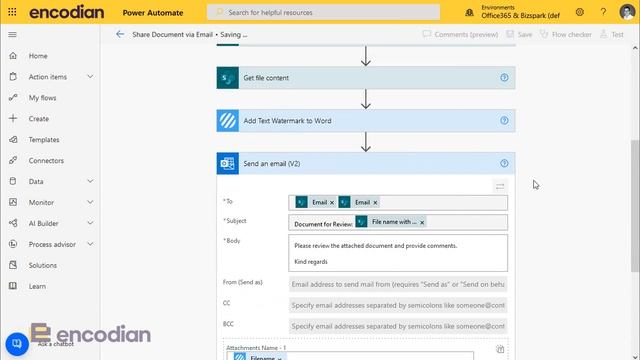The image size is (640, 360).
Task: Click scroll-up arrow on vertical scrollbar
Action: [635, 48]
